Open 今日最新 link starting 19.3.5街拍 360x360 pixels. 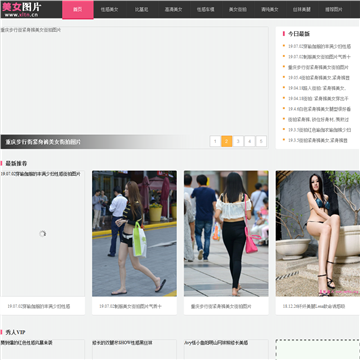[318, 140]
